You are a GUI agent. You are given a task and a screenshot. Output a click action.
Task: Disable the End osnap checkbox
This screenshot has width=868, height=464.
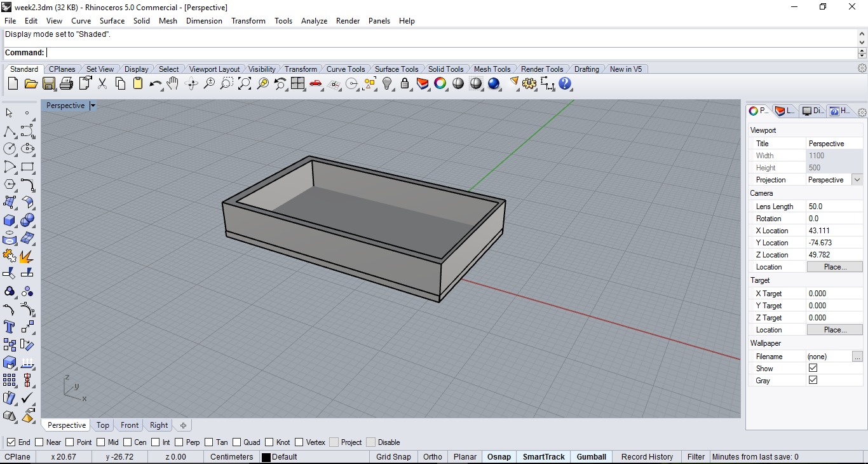click(x=11, y=442)
